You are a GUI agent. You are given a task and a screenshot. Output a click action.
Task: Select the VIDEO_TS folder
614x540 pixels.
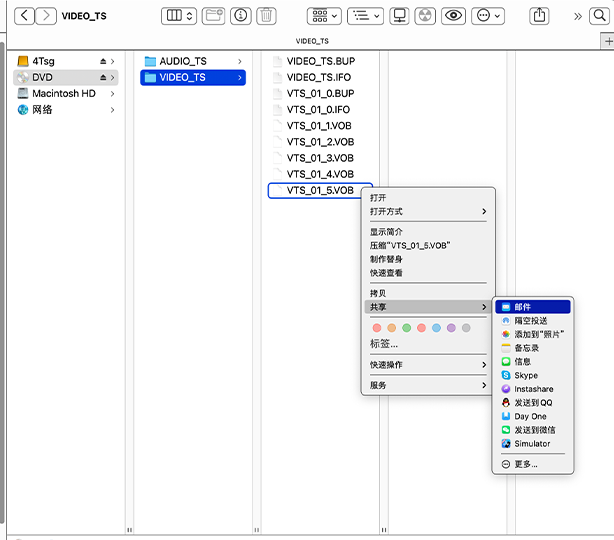click(193, 78)
